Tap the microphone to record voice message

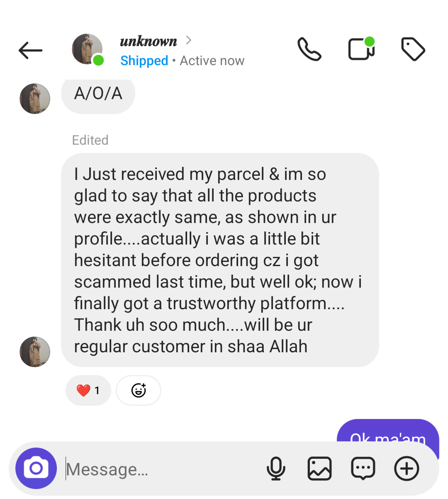276,469
